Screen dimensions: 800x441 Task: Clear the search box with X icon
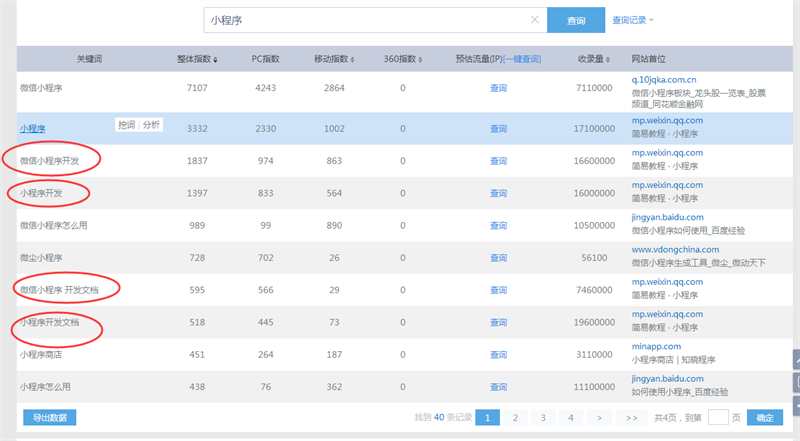[x=535, y=20]
